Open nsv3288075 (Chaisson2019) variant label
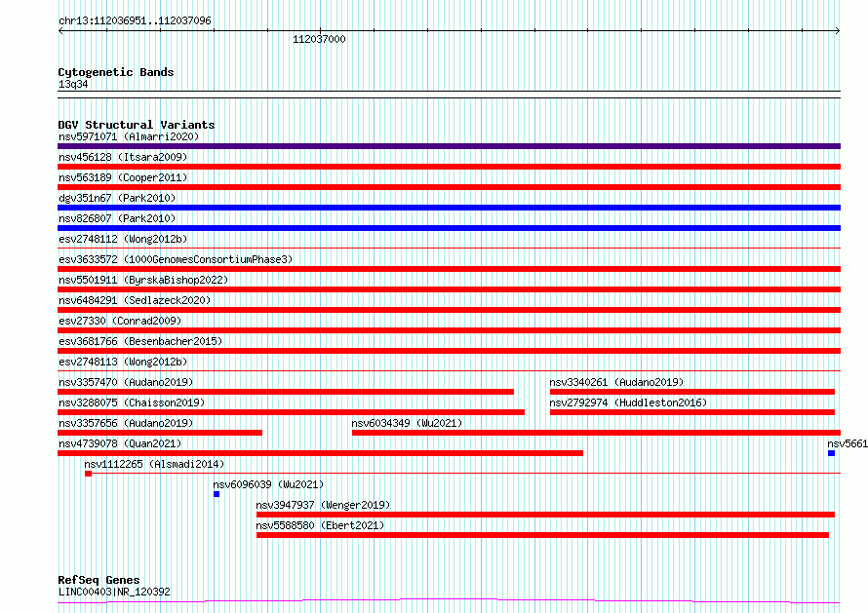This screenshot has width=868, height=613. [x=132, y=402]
